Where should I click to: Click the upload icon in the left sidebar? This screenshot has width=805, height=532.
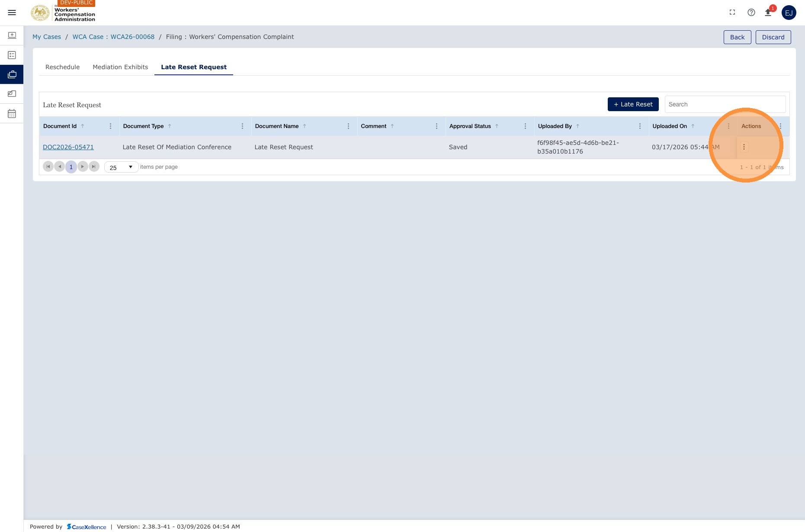[12, 35]
